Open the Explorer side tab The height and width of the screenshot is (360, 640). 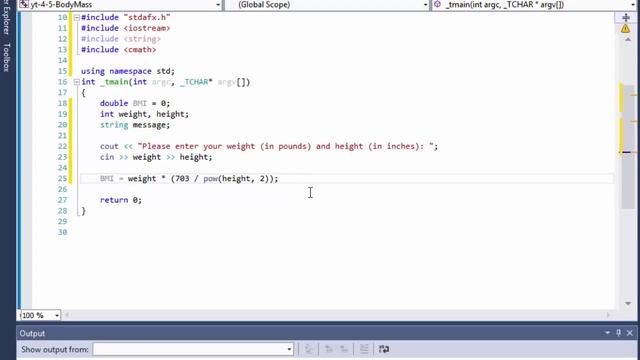[x=7, y=17]
